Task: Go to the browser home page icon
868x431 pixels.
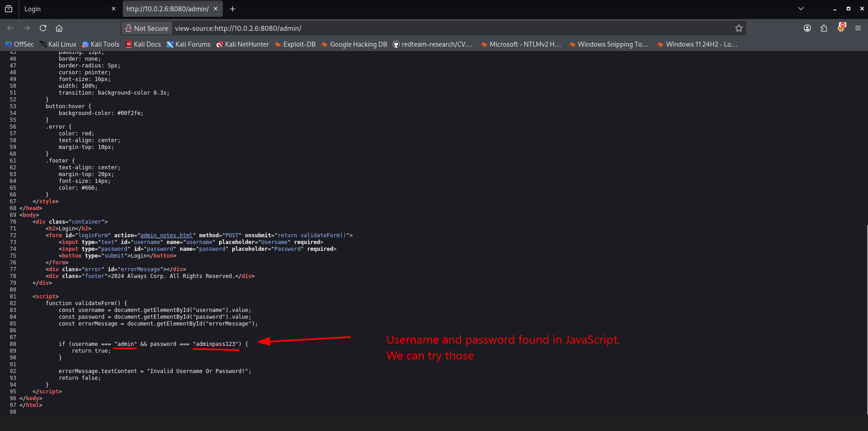Action: coord(59,28)
